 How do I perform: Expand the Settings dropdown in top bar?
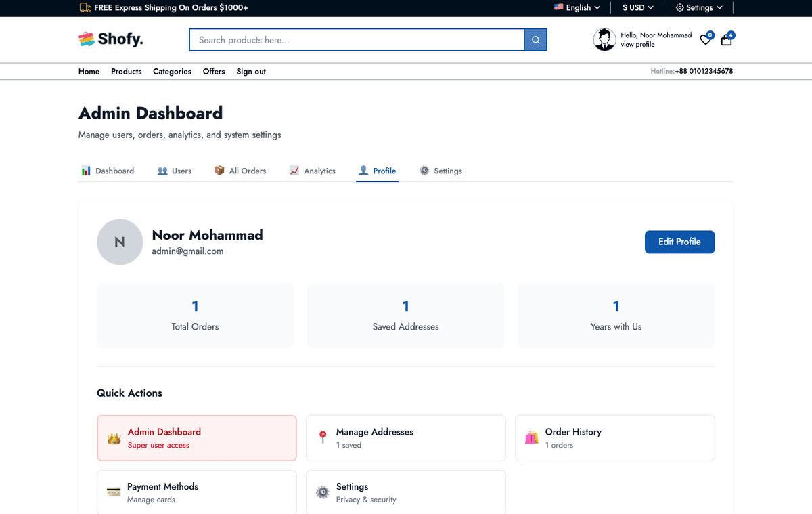point(699,8)
